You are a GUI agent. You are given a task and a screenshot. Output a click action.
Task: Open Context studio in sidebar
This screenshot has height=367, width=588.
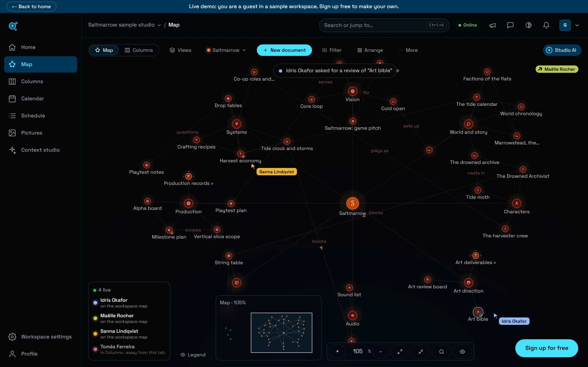[x=41, y=150]
